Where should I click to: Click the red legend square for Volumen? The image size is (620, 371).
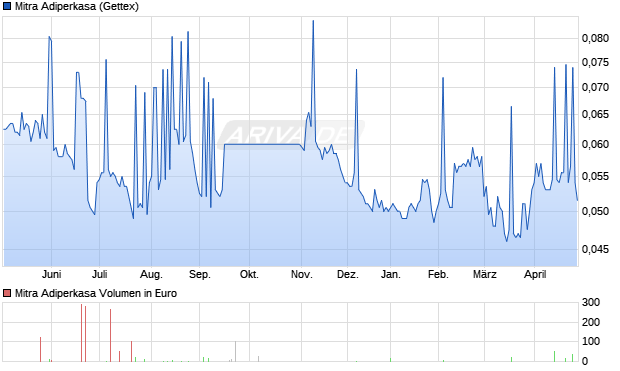coord(7,293)
